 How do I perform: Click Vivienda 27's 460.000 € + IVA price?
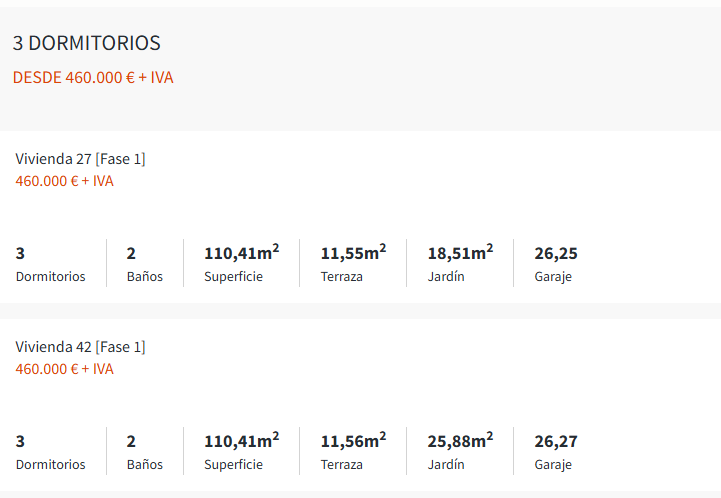(x=64, y=181)
